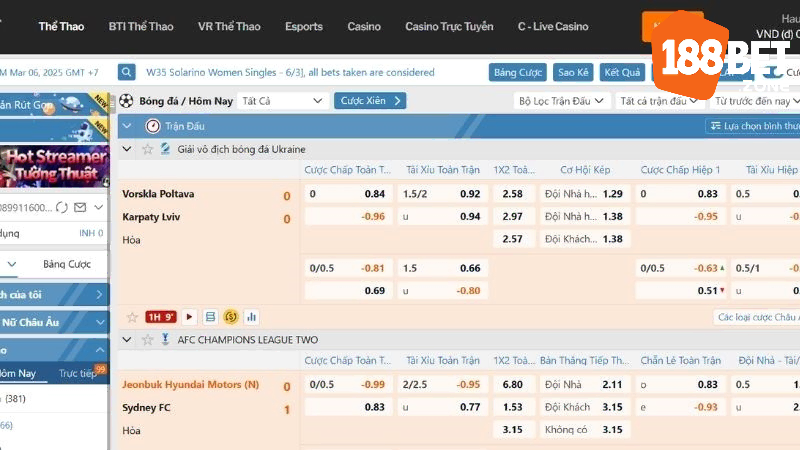Open Các loại cược Châu Á link
Screen dimensions: 800x450
(x=757, y=317)
